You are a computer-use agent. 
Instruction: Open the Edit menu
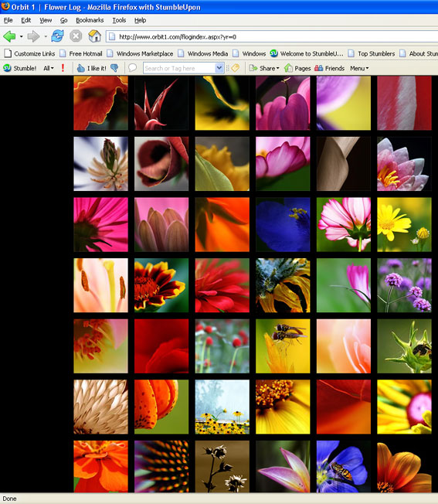tap(26, 20)
